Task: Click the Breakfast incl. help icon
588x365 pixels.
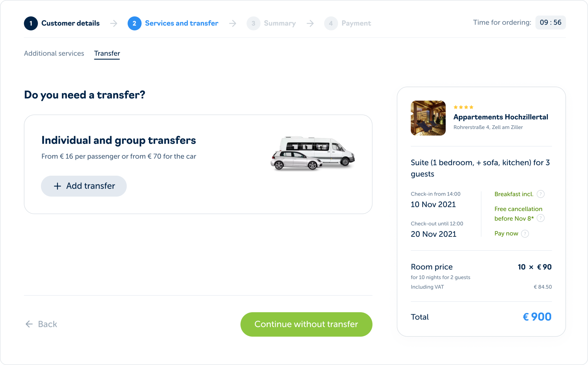Action: click(541, 194)
